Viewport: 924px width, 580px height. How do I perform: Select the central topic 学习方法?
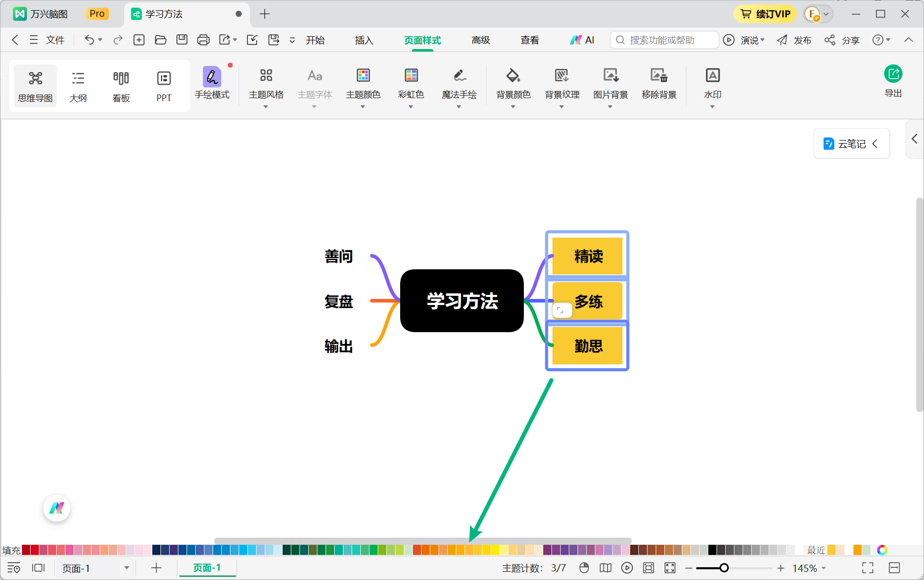[x=462, y=301]
